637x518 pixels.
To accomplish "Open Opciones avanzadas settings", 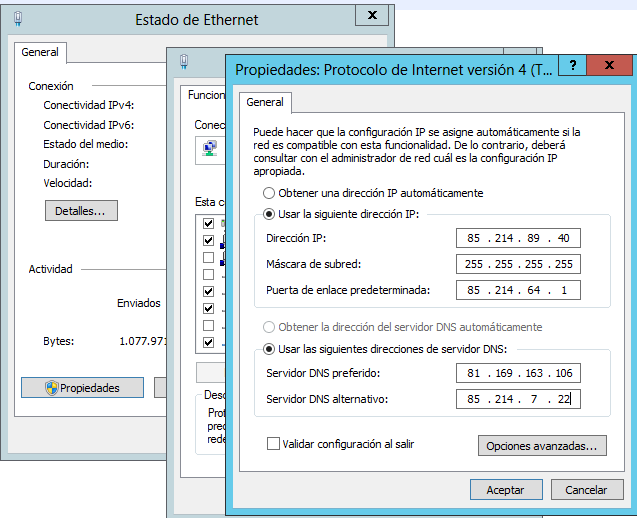I will coord(542,446).
